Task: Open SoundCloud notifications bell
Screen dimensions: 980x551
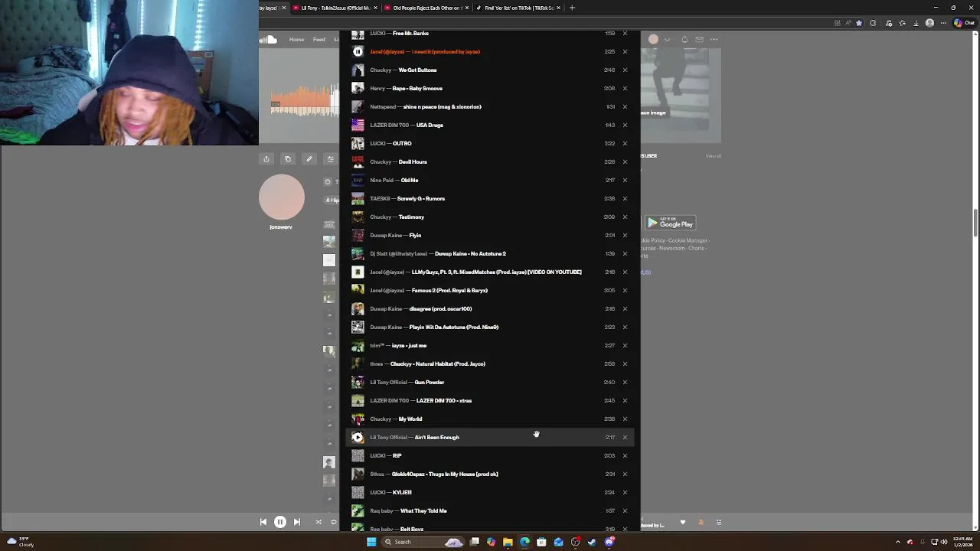Action: click(684, 40)
